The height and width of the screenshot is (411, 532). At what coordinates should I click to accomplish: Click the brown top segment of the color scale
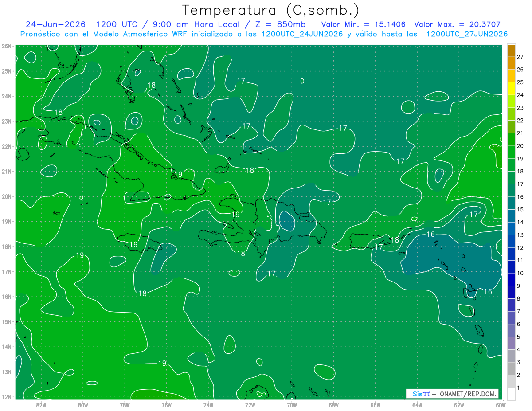(511, 51)
